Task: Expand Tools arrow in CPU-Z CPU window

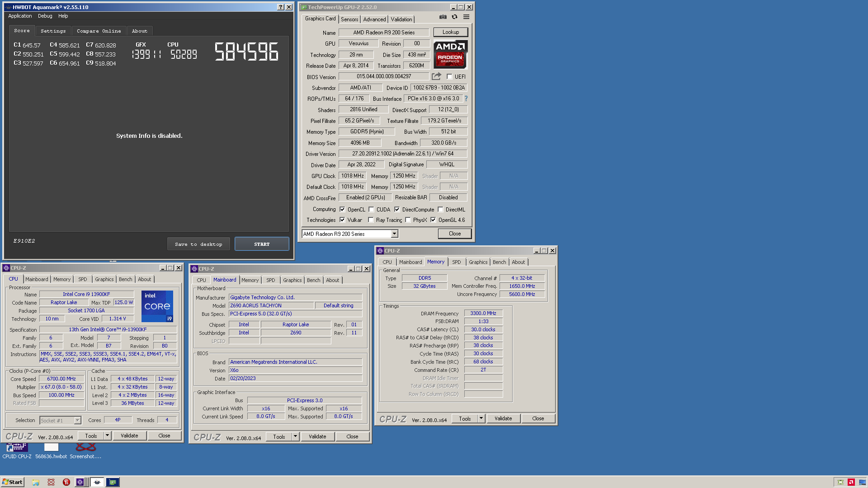Action: pos(108,436)
